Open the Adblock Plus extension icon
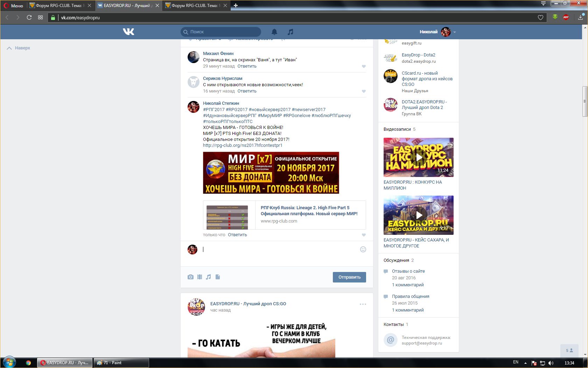 (566, 17)
